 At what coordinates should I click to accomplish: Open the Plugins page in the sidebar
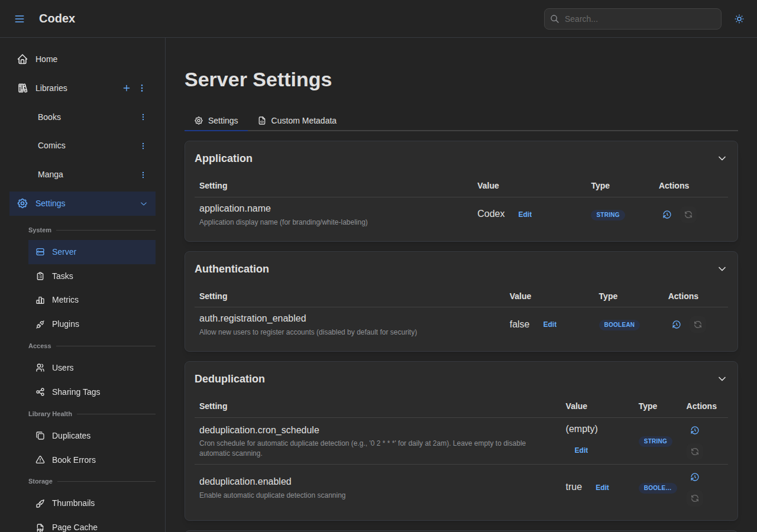pos(65,324)
